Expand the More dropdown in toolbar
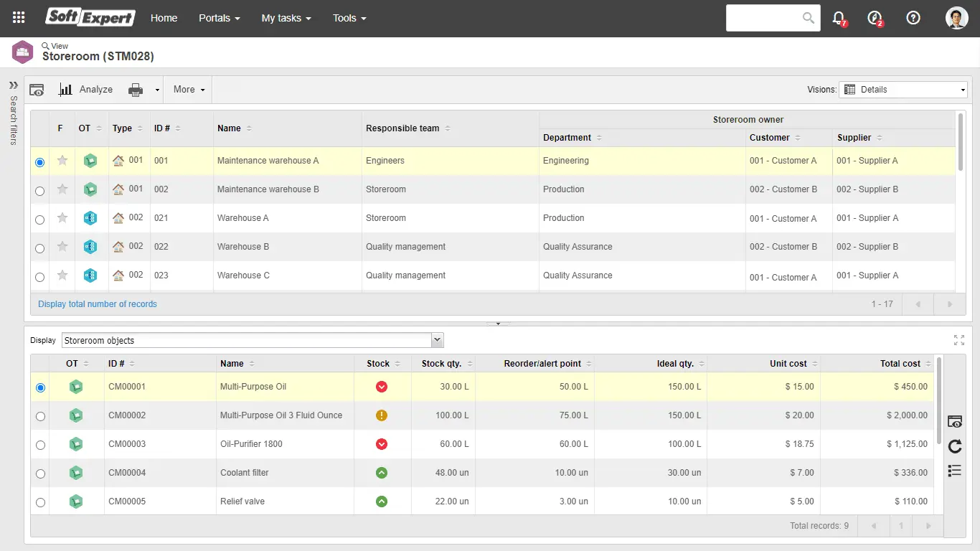This screenshot has width=980, height=551. [x=189, y=90]
